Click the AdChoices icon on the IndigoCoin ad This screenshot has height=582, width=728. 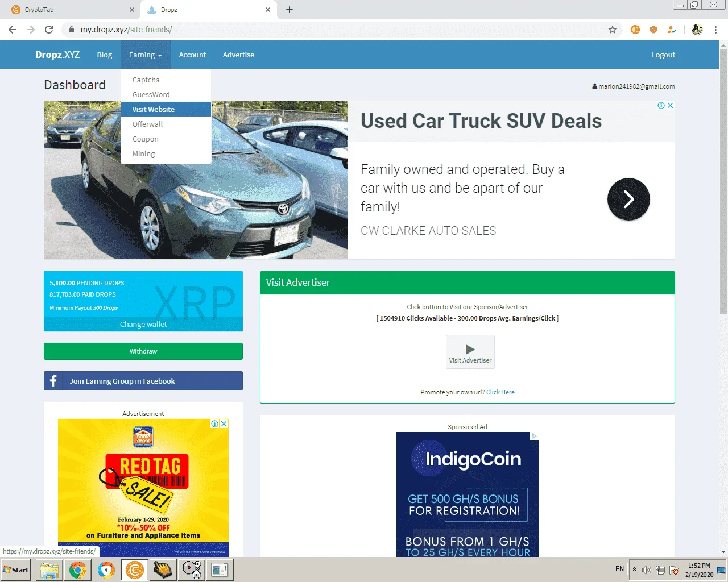tap(534, 436)
